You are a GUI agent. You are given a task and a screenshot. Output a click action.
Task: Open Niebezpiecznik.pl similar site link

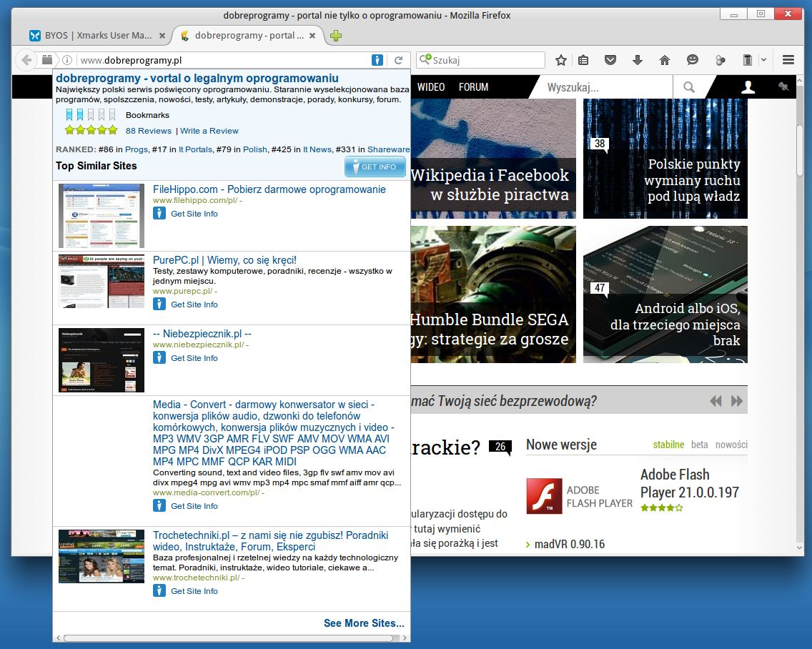pyautogui.click(x=202, y=334)
